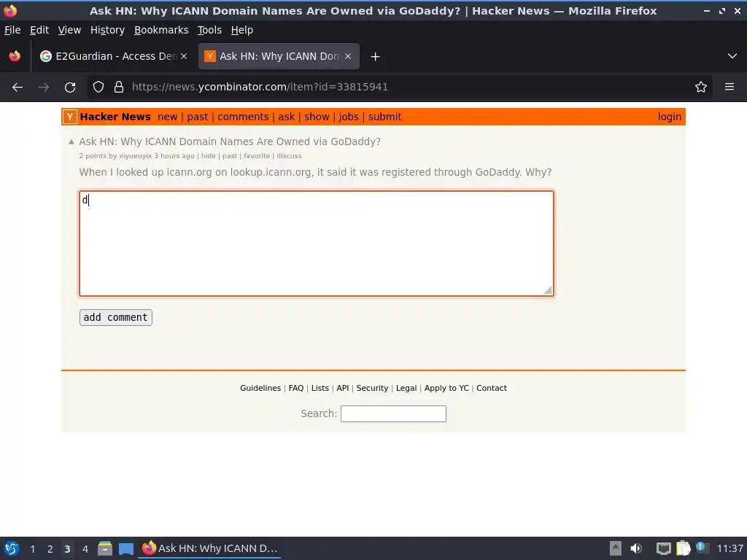Open the View menu
The width and height of the screenshot is (747, 560).
tap(69, 30)
